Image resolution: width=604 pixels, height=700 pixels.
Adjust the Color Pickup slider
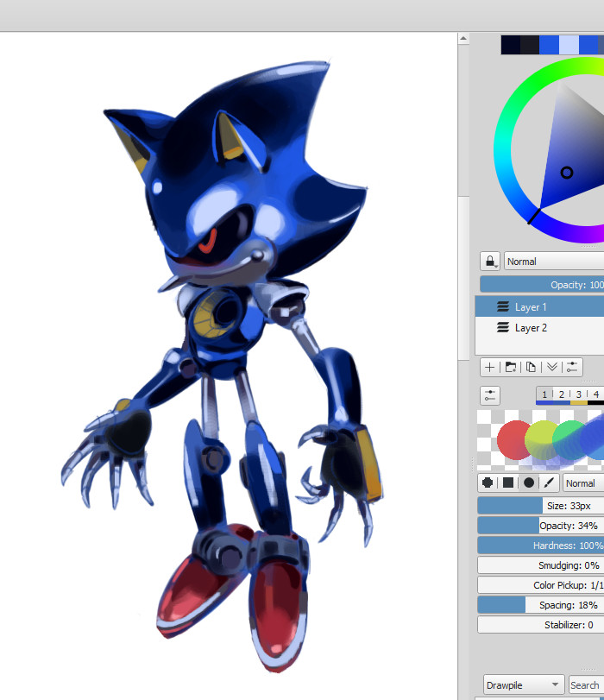point(541,585)
